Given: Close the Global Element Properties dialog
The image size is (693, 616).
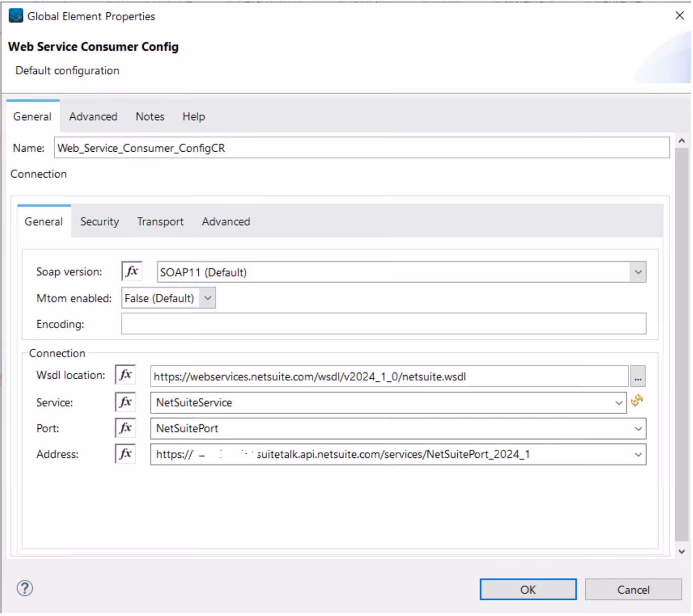Looking at the screenshot, I should (679, 16).
